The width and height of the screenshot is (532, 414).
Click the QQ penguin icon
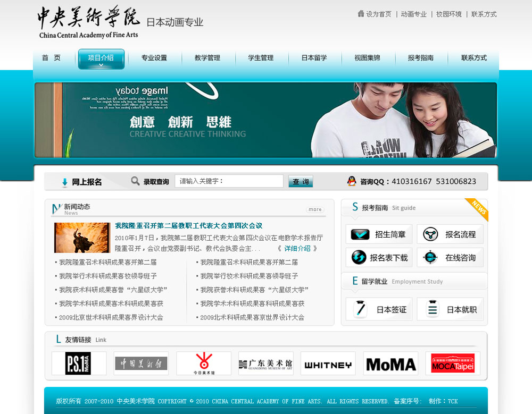(x=352, y=181)
